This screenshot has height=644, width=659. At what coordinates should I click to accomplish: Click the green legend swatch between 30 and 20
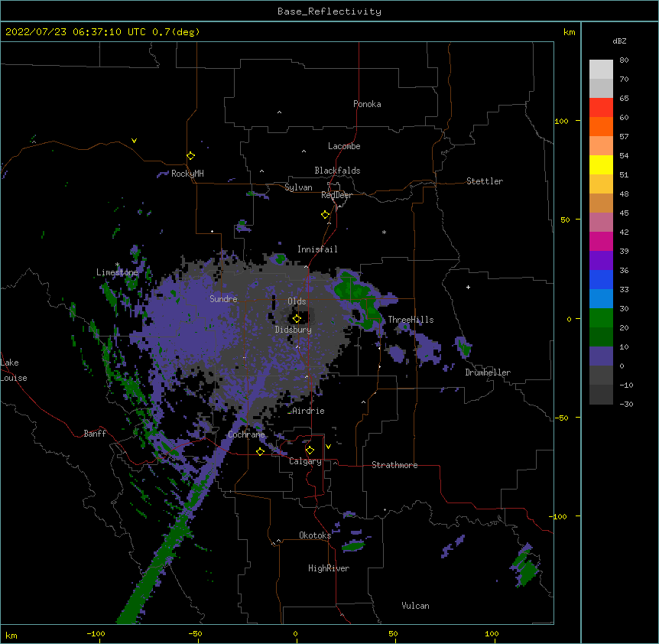click(601, 318)
